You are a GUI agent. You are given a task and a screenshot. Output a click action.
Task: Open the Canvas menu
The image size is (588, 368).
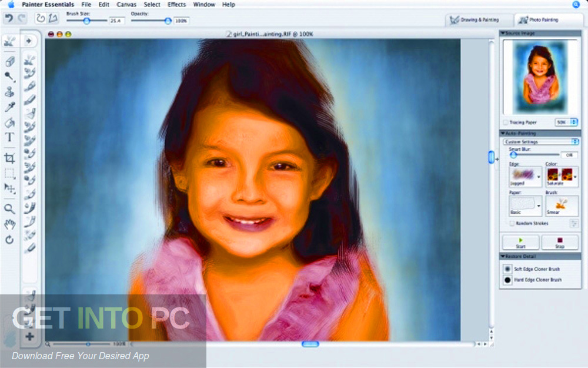(x=126, y=5)
